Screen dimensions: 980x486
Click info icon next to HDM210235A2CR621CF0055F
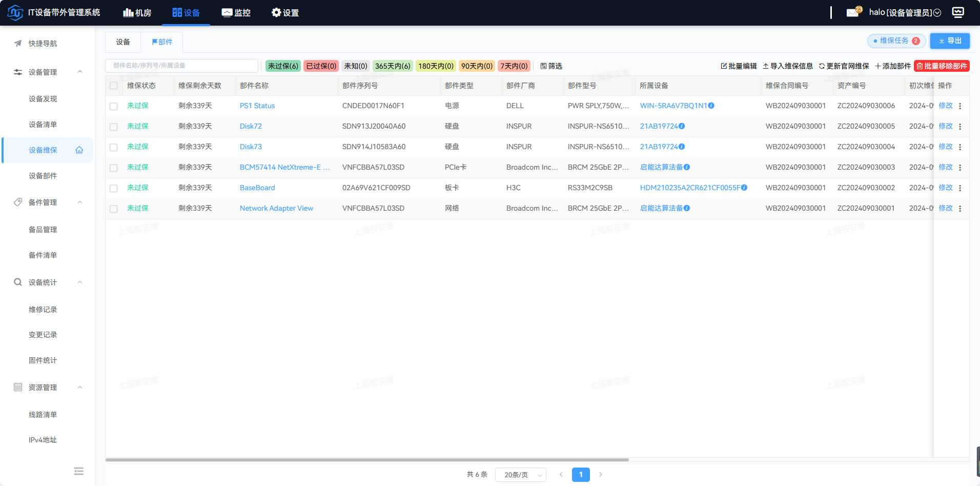click(x=744, y=188)
